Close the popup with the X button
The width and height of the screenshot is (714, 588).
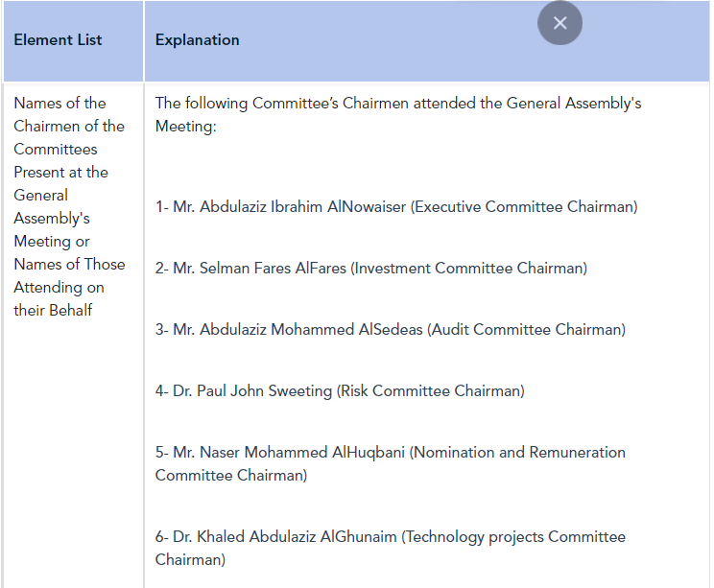tap(559, 23)
